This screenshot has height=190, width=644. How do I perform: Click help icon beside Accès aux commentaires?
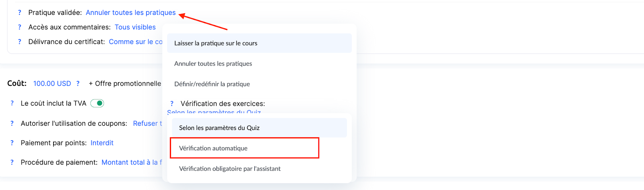[19, 27]
